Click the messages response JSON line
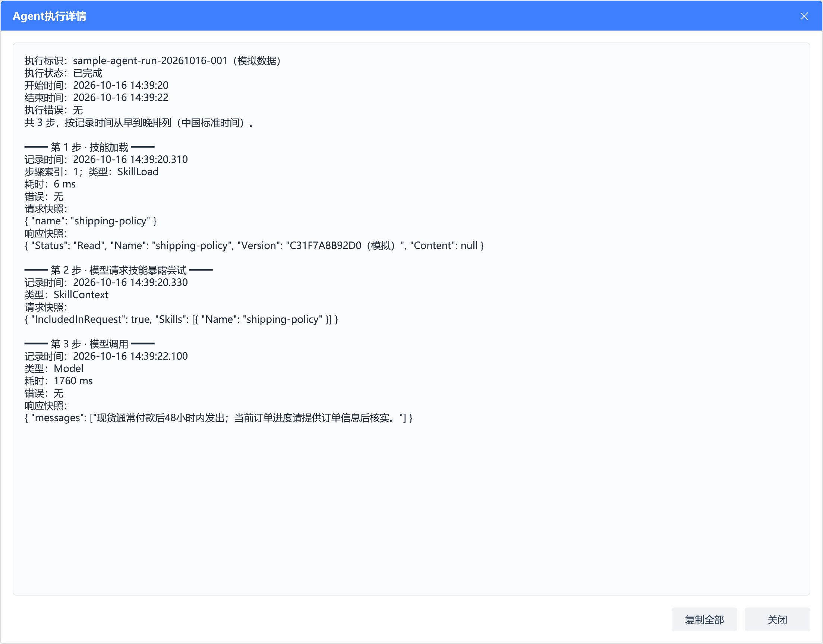 (x=219, y=418)
